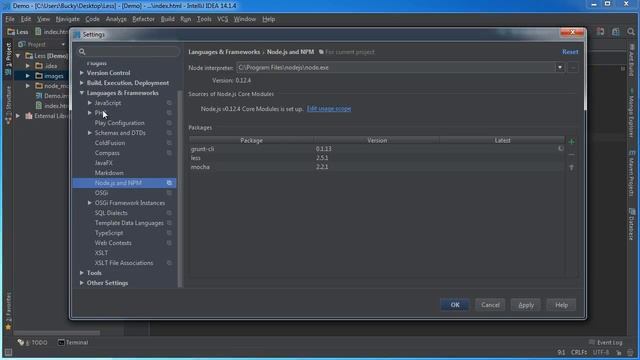Click the Version column header

point(377,140)
